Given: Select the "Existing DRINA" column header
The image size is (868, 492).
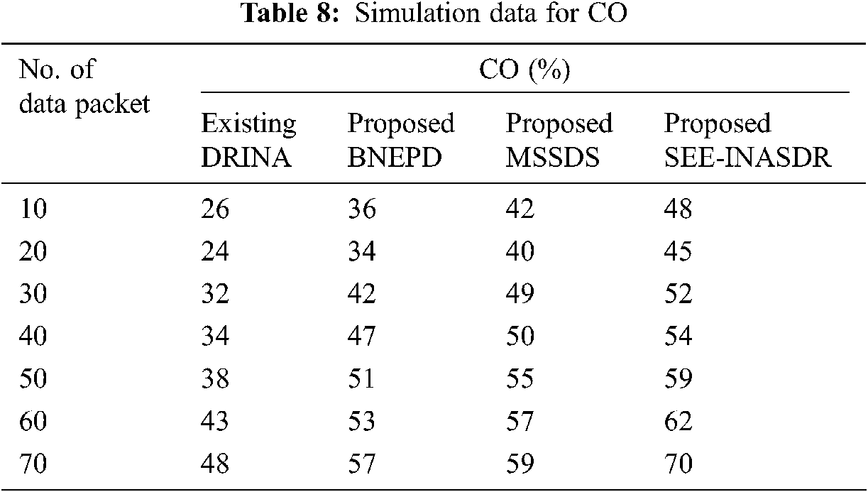Looking at the screenshot, I should (x=248, y=141).
